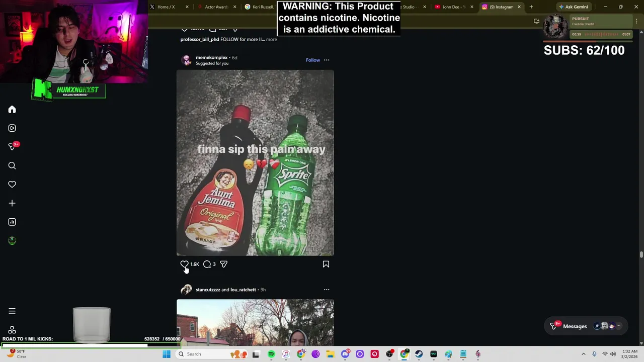Click the Aunt Jemima Sprite post image
The image size is (644, 362).
click(255, 163)
